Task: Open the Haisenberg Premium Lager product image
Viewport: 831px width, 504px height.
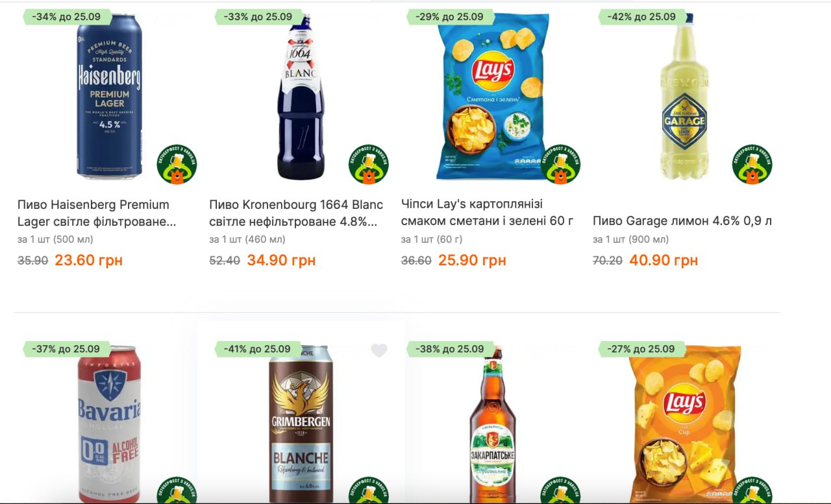Action: tap(109, 96)
